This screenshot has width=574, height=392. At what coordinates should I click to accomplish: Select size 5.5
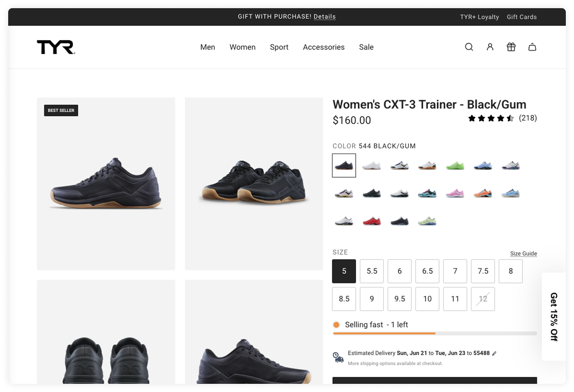(372, 271)
